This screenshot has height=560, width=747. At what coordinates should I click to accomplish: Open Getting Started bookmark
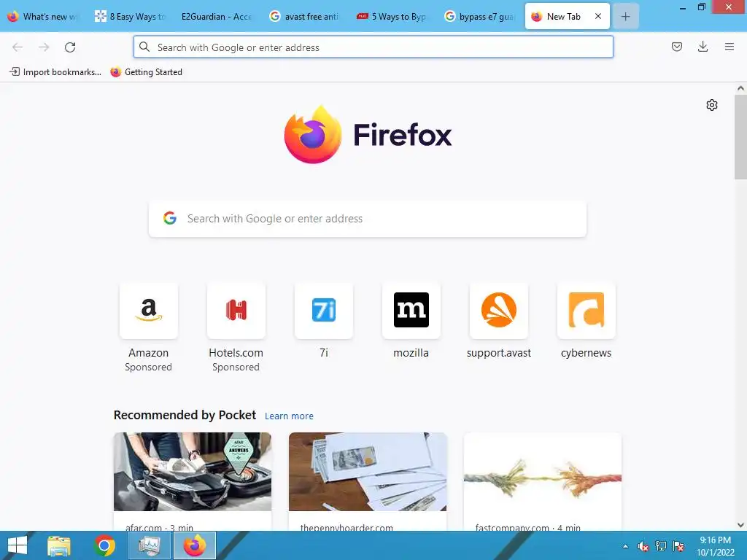click(x=146, y=72)
